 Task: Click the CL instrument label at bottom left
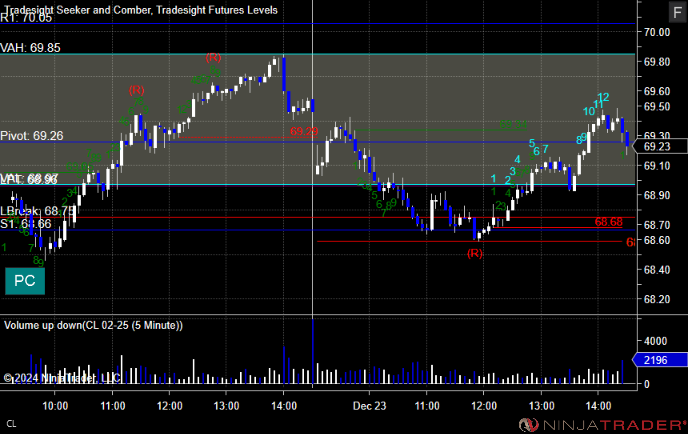point(11,424)
